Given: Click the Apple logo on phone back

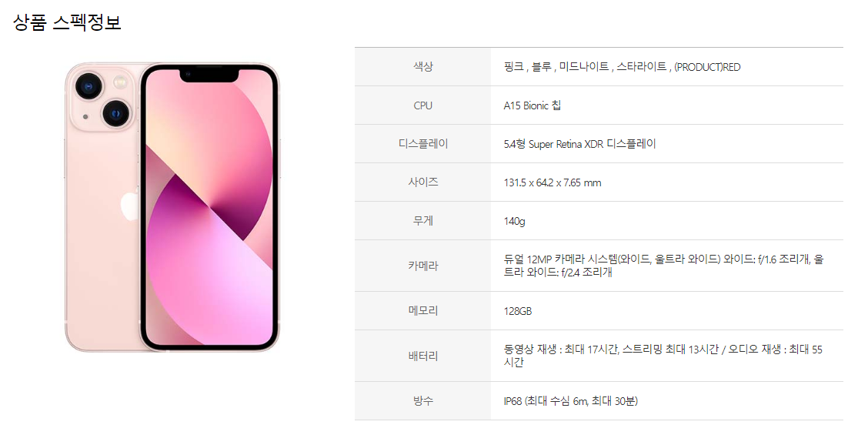Looking at the screenshot, I should click(x=129, y=205).
